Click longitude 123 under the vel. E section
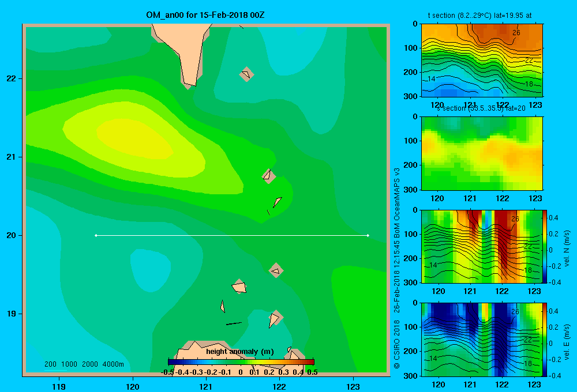 click(x=534, y=385)
